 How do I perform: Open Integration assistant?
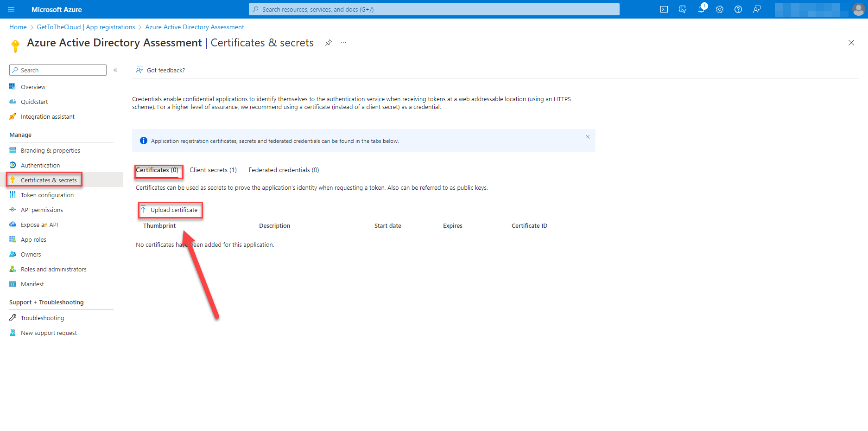point(47,116)
